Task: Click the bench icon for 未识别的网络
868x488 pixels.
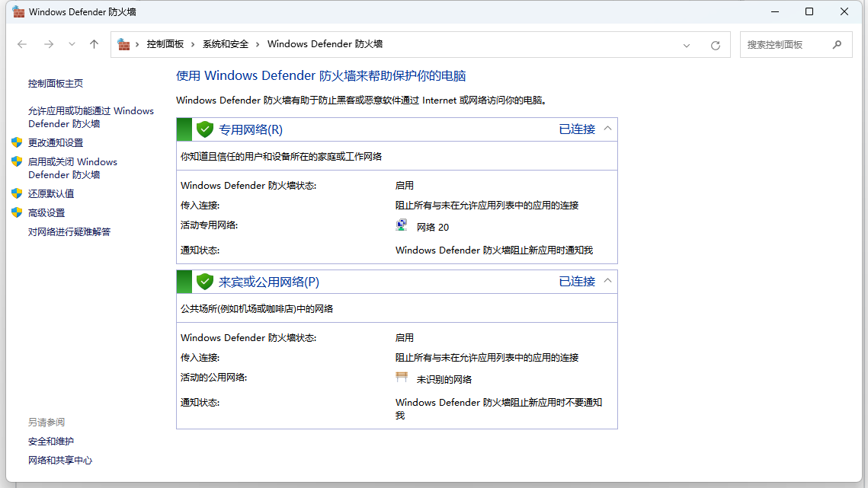Action: click(x=402, y=378)
